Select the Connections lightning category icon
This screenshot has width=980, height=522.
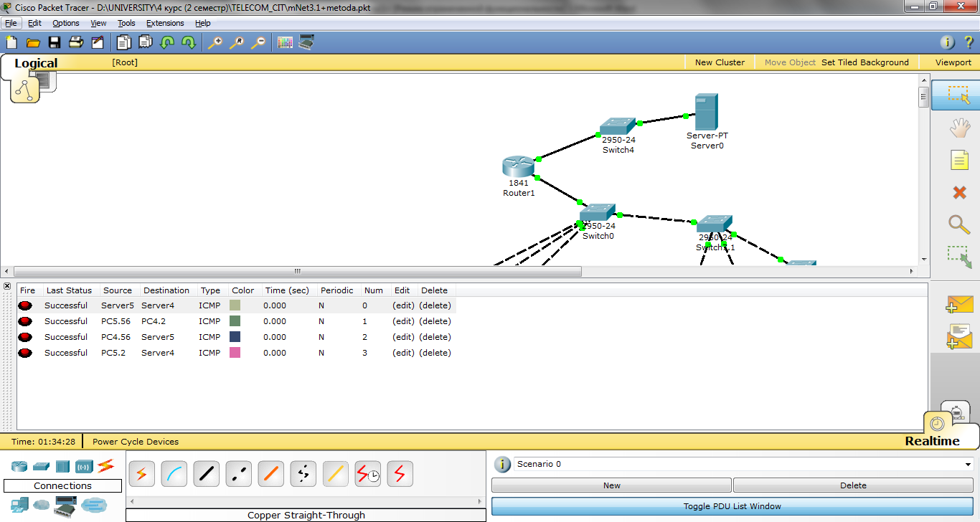click(x=106, y=466)
